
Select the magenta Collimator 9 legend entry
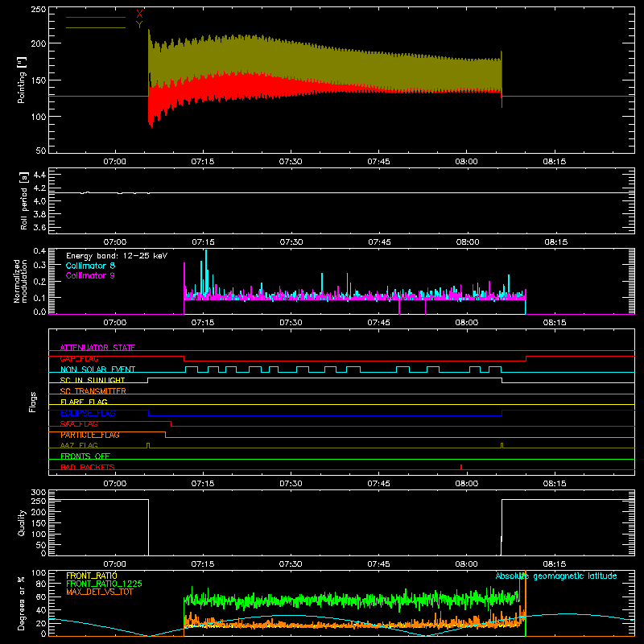(x=90, y=275)
